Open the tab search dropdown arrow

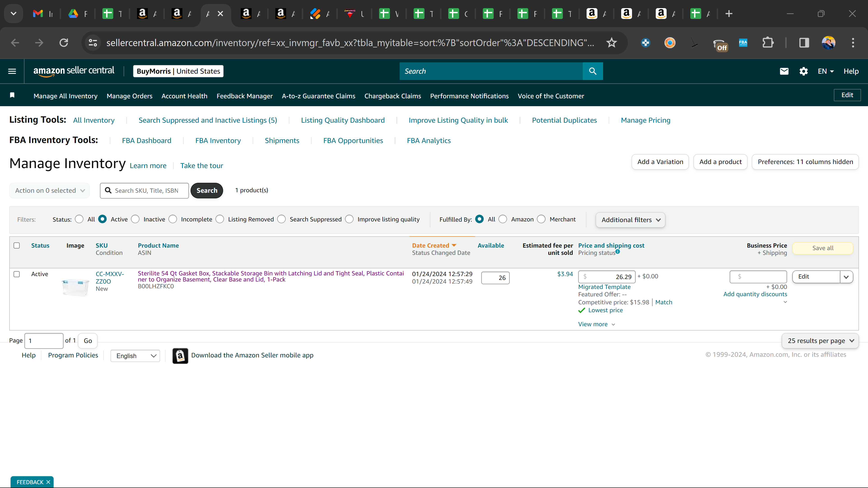pyautogui.click(x=14, y=14)
